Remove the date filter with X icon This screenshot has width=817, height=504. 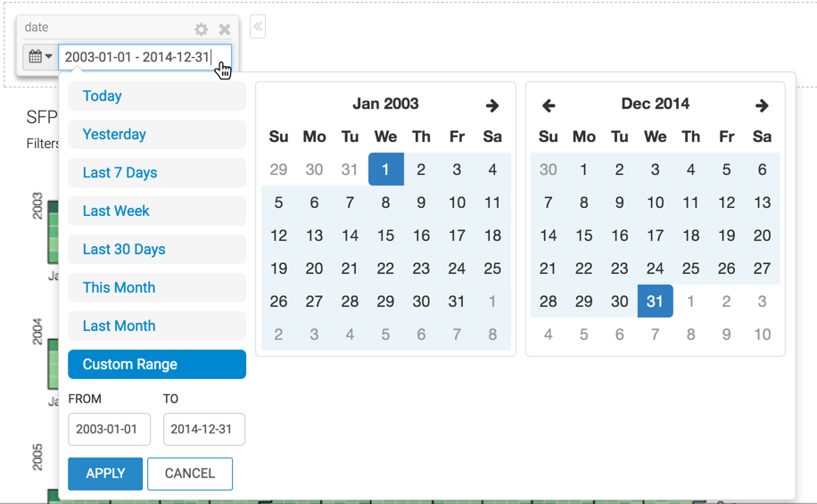225,29
